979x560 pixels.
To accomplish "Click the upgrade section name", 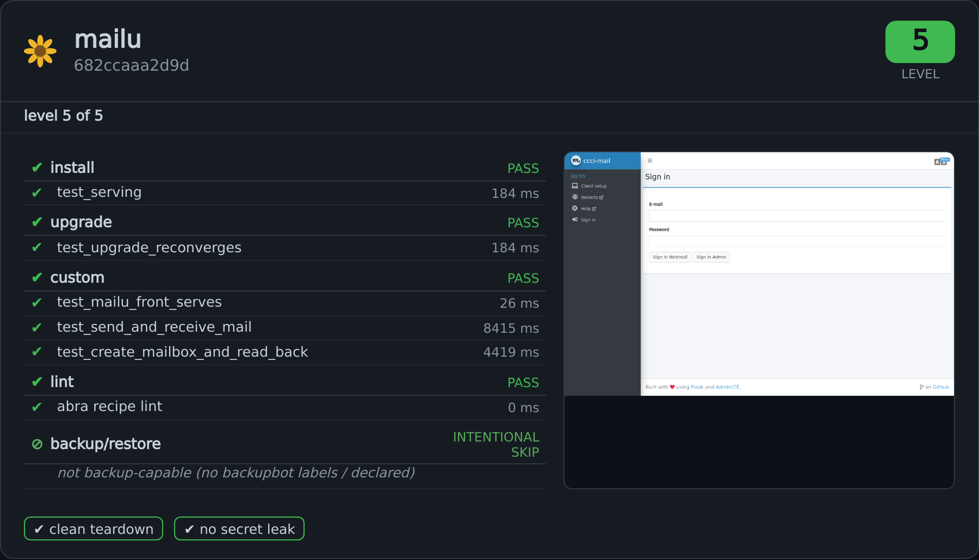I will point(81,222).
